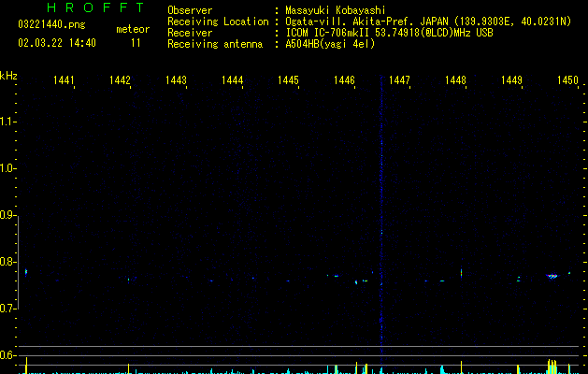Click time axis marker 1447
This screenshot has height=374, width=588.
coord(400,80)
